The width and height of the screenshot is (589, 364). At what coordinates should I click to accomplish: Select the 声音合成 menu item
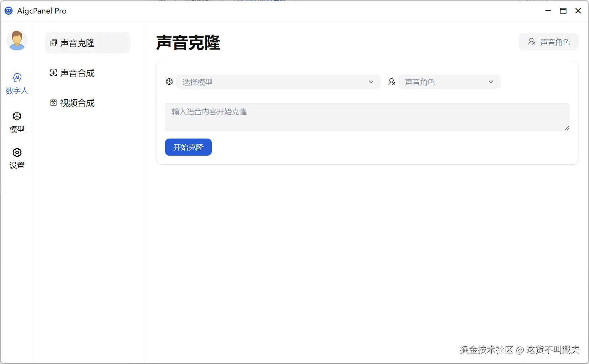[x=87, y=73]
